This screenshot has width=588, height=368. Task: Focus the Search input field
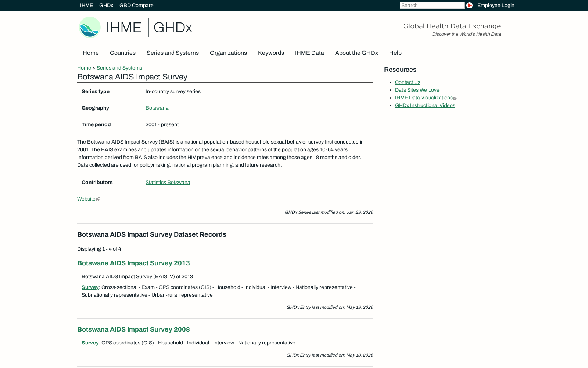(432, 5)
